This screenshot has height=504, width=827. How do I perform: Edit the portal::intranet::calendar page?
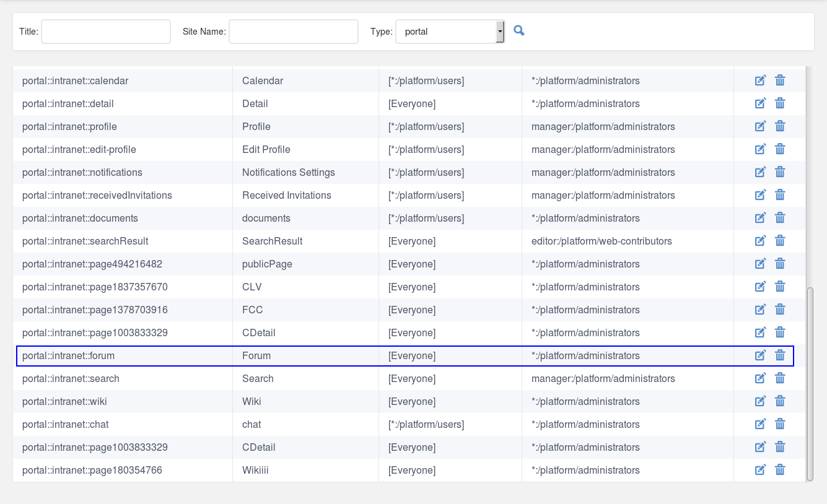coord(760,80)
